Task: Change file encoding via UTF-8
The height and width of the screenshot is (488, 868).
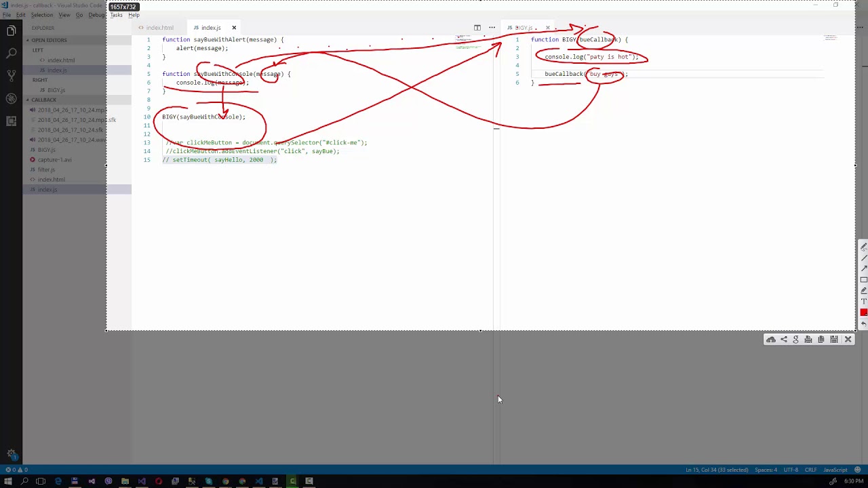Action: [x=791, y=470]
